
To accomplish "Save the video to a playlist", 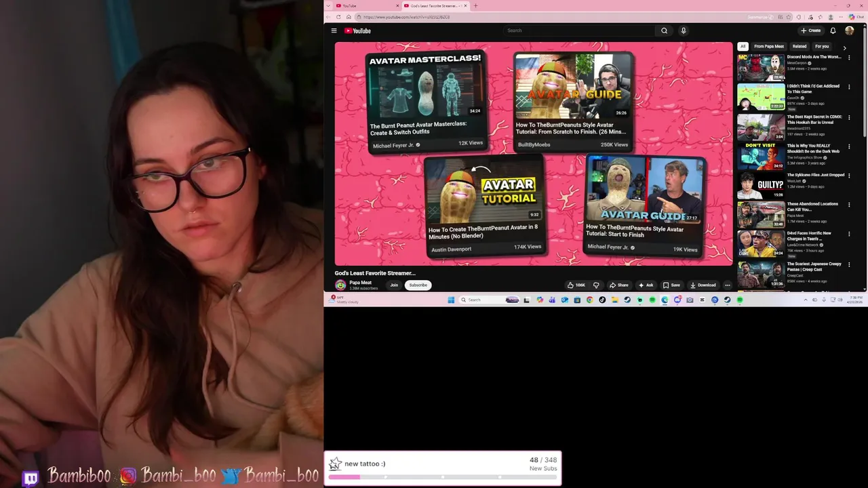I will [671, 285].
